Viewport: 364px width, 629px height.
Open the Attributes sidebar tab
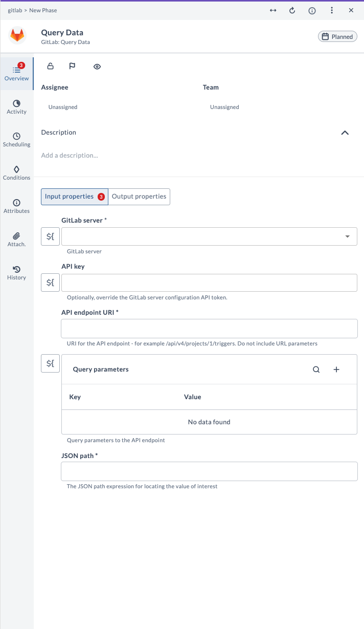pyautogui.click(x=16, y=206)
